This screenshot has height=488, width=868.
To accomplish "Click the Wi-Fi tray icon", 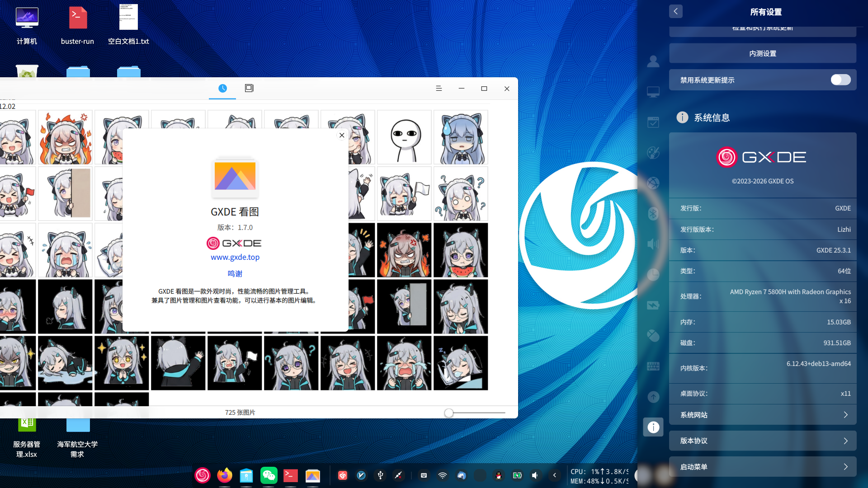I will pos(443,475).
